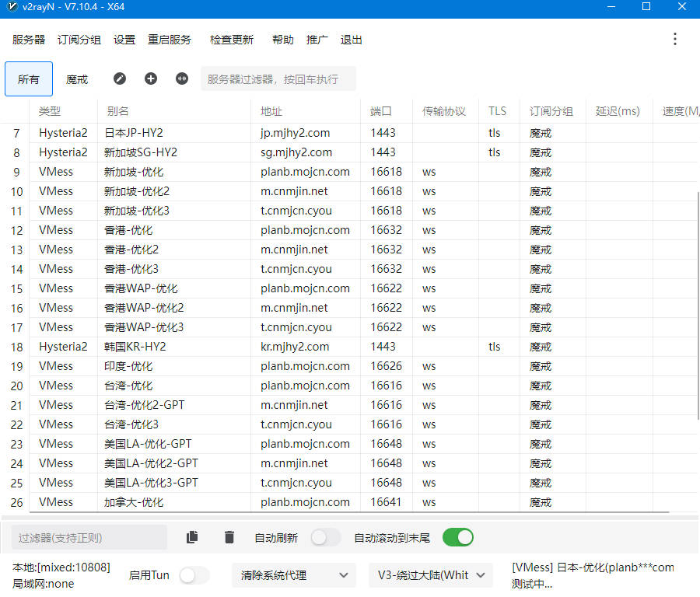Image resolution: width=700 pixels, height=597 pixels.
Task: Sort servers by 延迟(ms) column header
Action: pyautogui.click(x=618, y=111)
